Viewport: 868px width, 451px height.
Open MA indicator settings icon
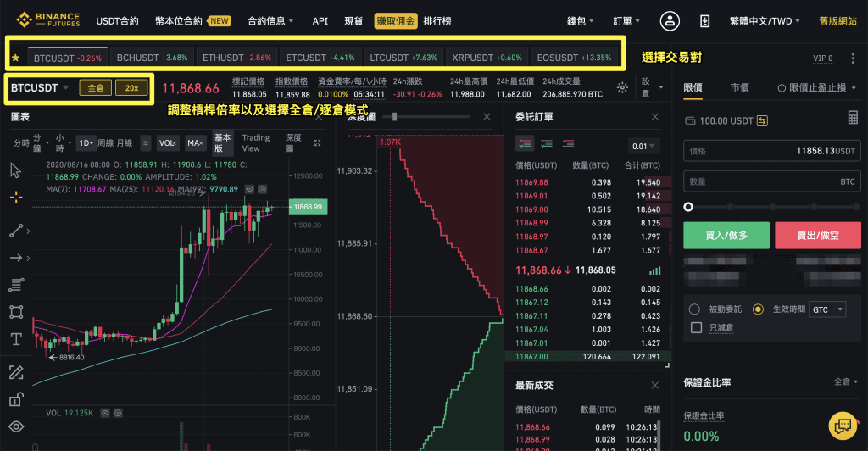[263, 189]
